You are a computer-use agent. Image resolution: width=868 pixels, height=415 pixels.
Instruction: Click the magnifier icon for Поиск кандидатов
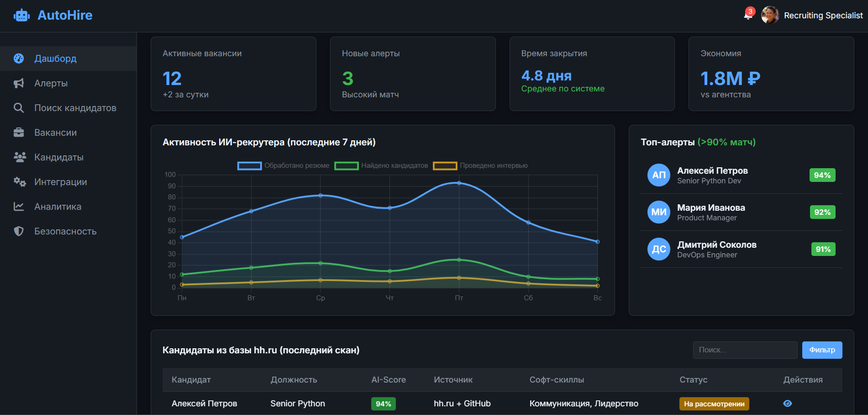click(19, 108)
